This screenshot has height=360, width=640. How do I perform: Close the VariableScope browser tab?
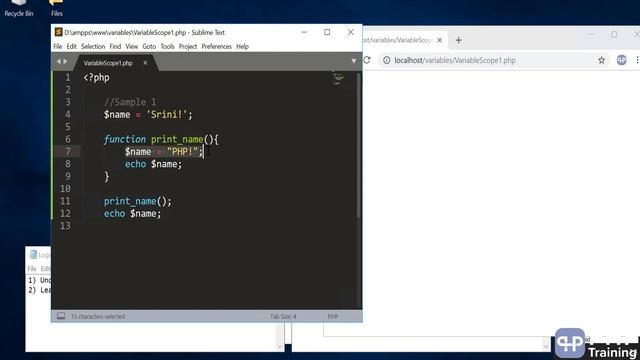pyautogui.click(x=440, y=40)
